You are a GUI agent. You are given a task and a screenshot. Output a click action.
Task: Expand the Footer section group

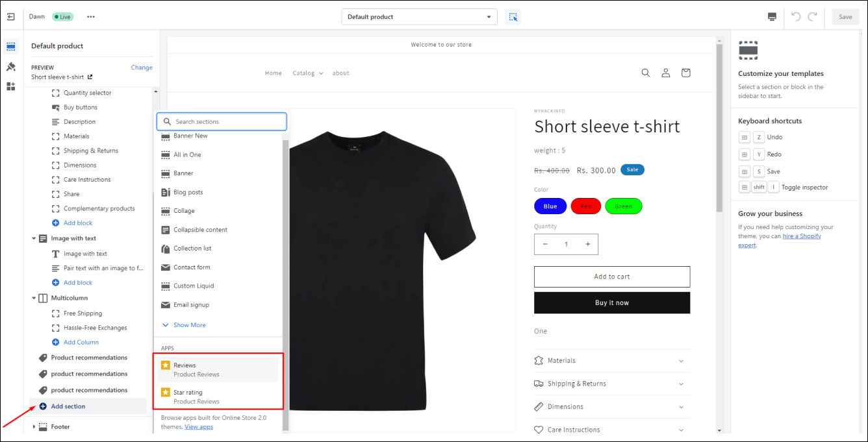pyautogui.click(x=34, y=427)
